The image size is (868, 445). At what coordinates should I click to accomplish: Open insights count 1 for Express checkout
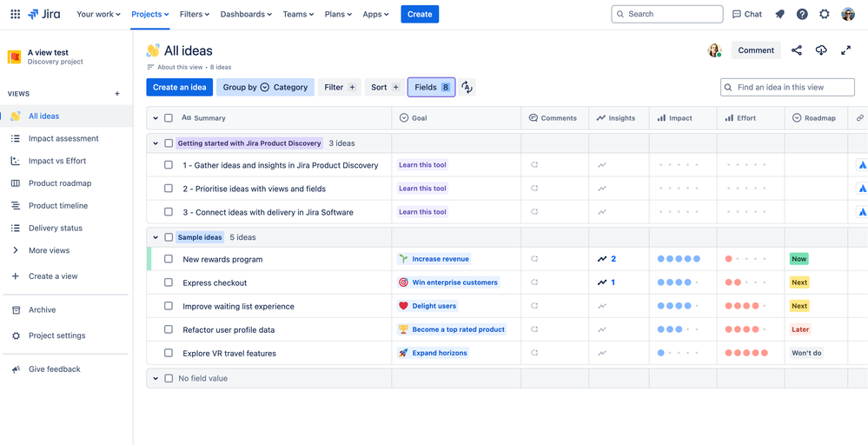coord(606,282)
